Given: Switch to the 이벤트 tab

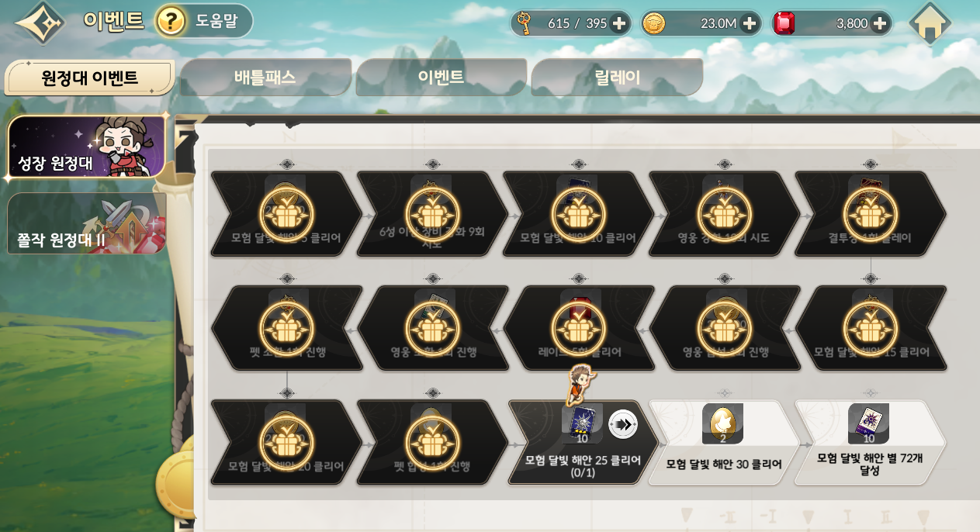Looking at the screenshot, I should coord(441,78).
